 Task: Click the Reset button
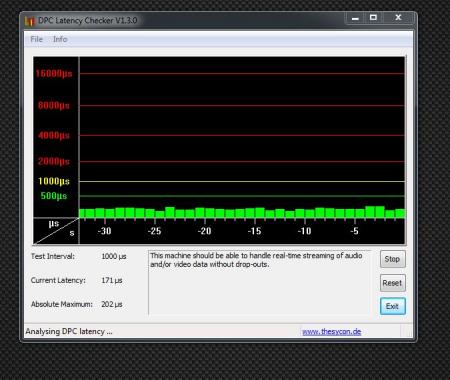pos(392,283)
